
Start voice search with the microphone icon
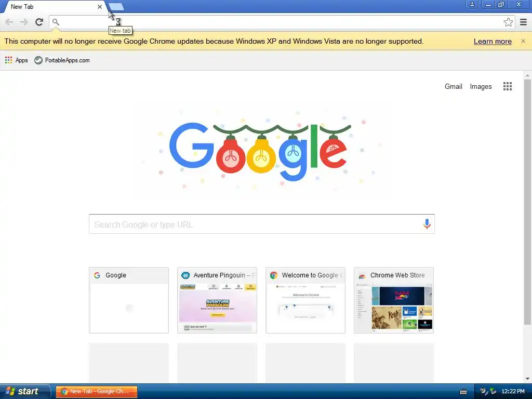tap(427, 224)
